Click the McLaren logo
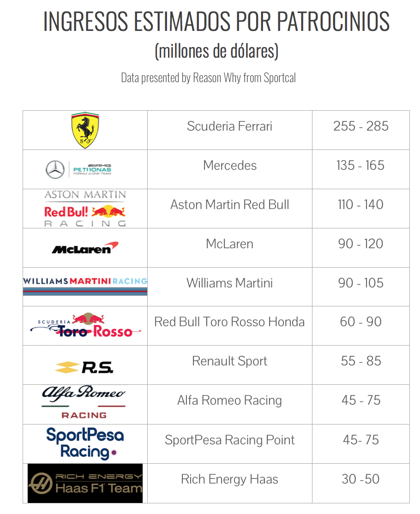The image size is (420, 514). (x=85, y=248)
